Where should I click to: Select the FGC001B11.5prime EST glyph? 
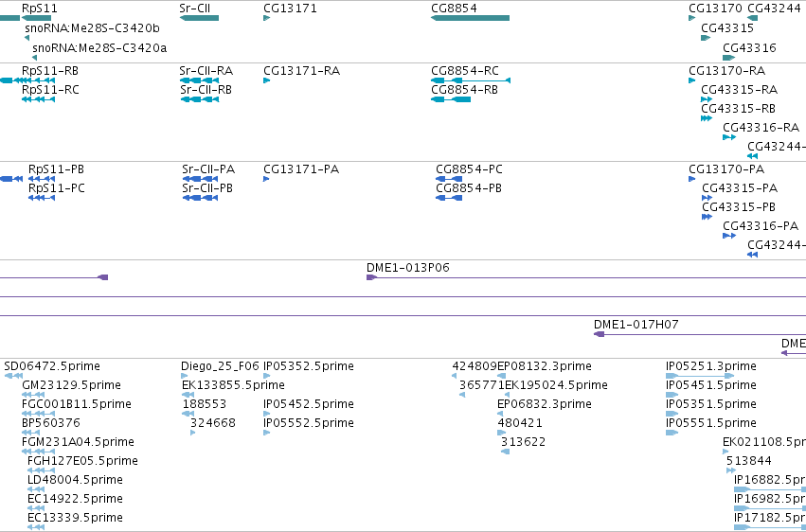38,414
